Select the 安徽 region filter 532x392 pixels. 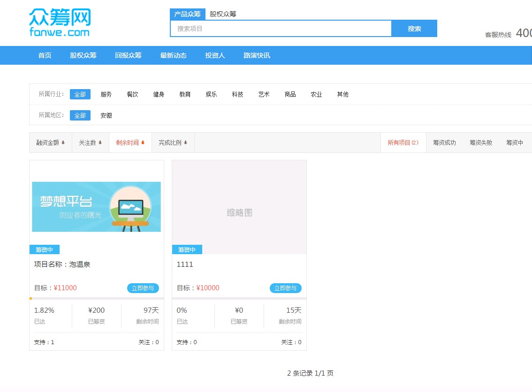point(106,115)
